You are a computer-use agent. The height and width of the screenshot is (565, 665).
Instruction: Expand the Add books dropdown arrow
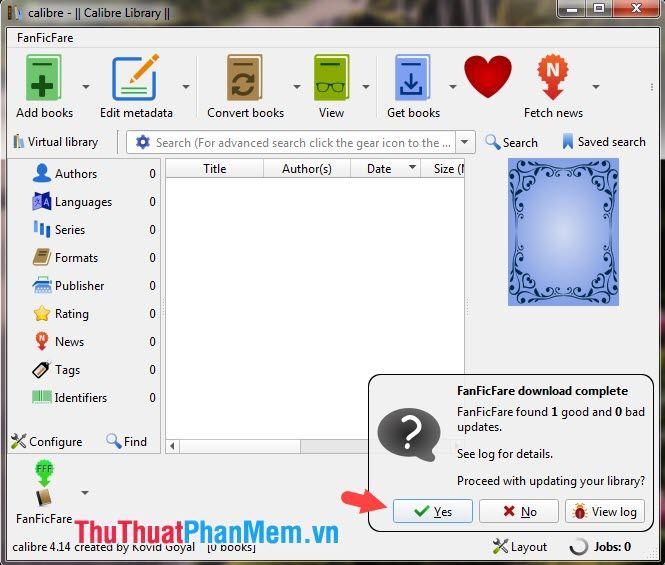86,87
